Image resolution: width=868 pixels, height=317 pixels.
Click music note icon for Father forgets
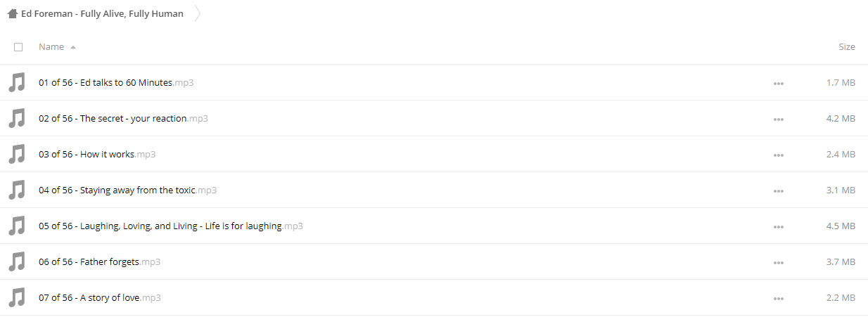pyautogui.click(x=17, y=261)
